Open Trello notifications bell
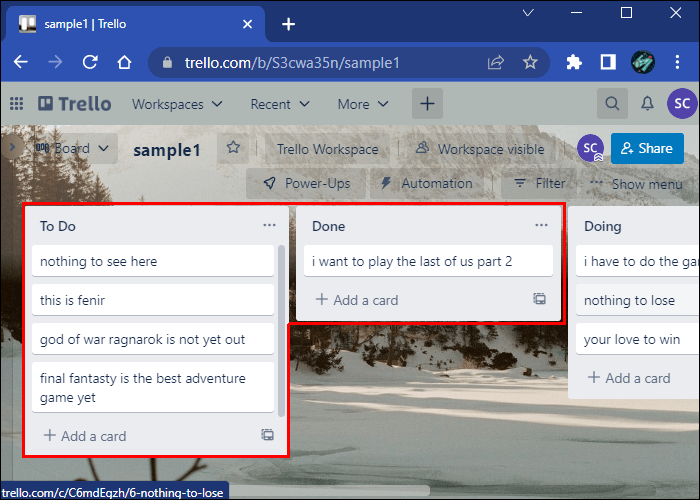 pyautogui.click(x=647, y=104)
